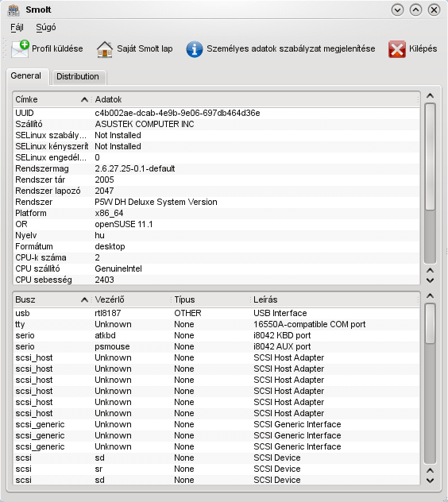The height and width of the screenshot is (502, 448).
Task: Click the Típus column header
Action: tap(210, 299)
